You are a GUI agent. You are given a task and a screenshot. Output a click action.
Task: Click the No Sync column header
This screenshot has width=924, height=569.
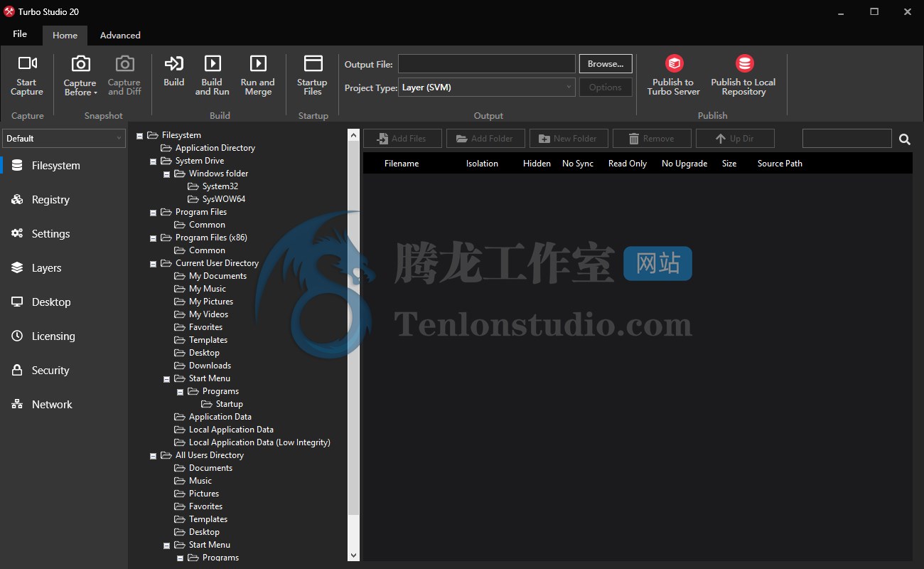click(x=578, y=164)
